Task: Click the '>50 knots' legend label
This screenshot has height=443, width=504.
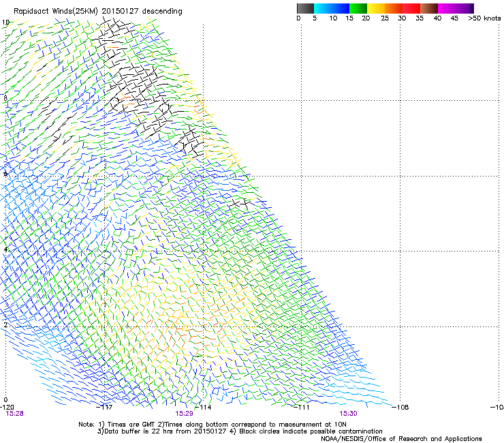Action: 484,18
